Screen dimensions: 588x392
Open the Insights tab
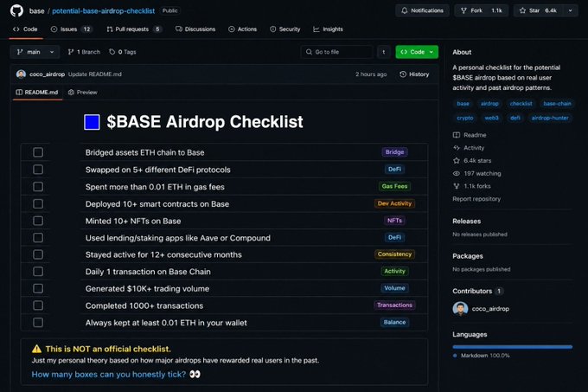tap(328, 29)
